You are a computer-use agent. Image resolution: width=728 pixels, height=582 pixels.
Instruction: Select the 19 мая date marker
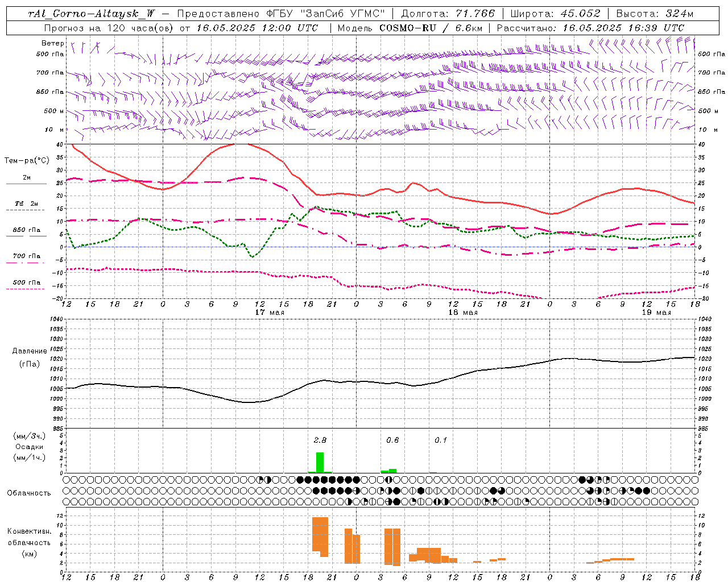pyautogui.click(x=656, y=313)
